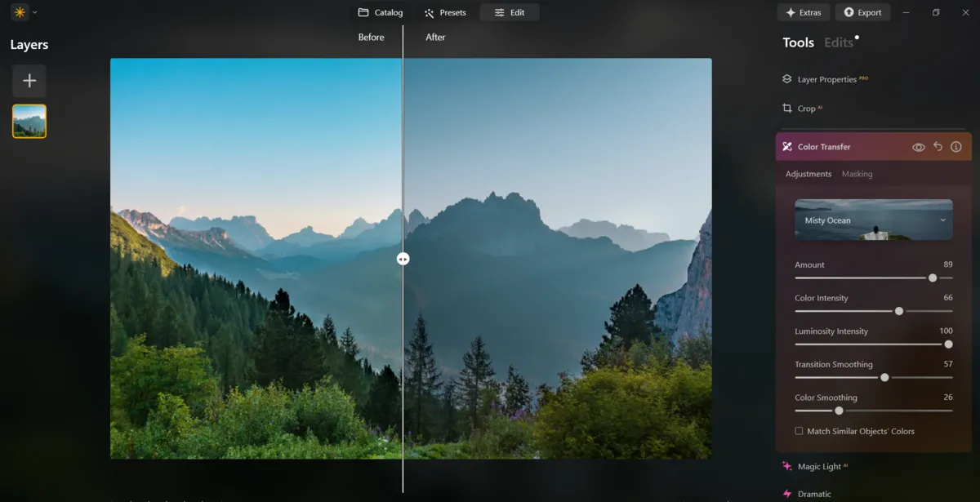
Task: Click the Color Transfer info icon
Action: 955,146
